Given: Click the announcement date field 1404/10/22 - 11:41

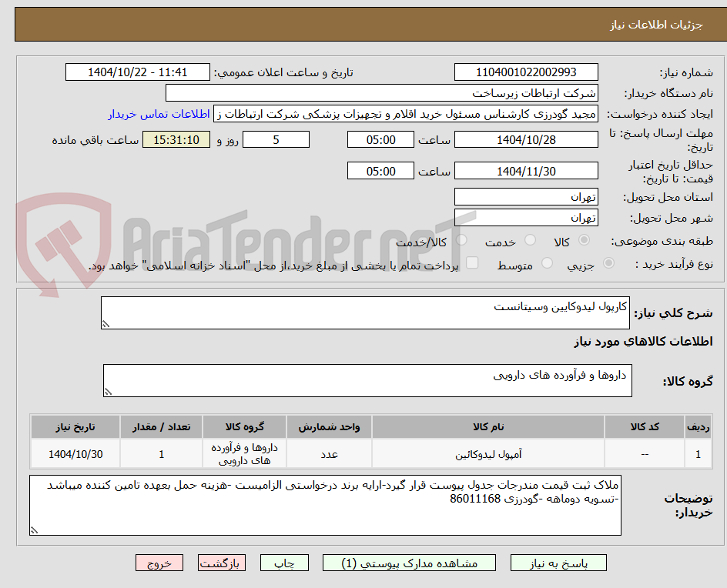Looking at the screenshot, I should pos(138,72).
